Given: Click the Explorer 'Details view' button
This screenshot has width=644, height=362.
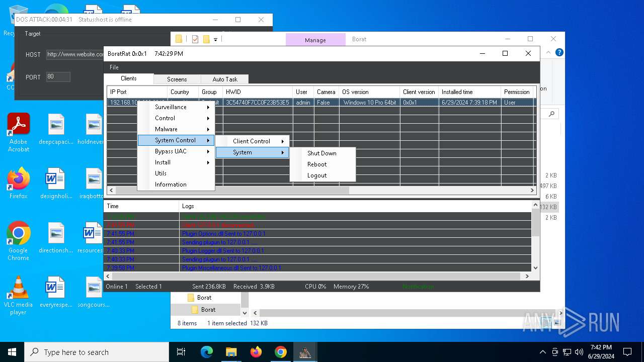Looking at the screenshot, I should pos(547,323).
